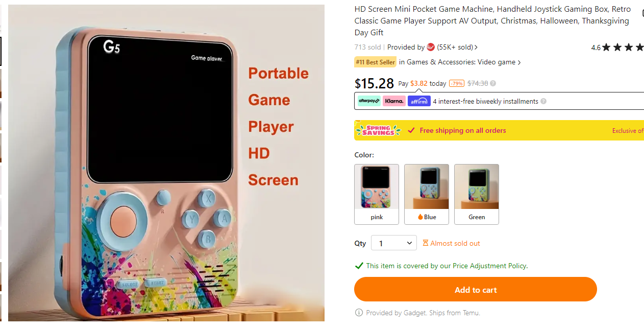Click the Afterpay payment badge
This screenshot has width=644, height=328.
click(x=369, y=101)
